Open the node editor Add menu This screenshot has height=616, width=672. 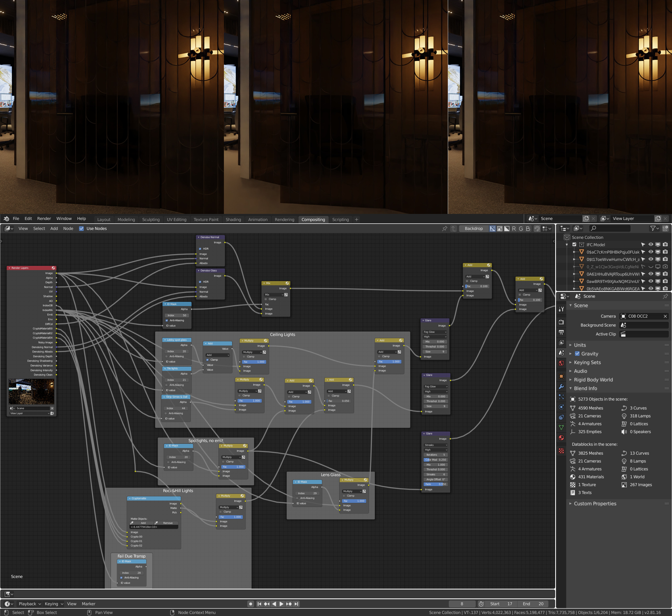[54, 229]
